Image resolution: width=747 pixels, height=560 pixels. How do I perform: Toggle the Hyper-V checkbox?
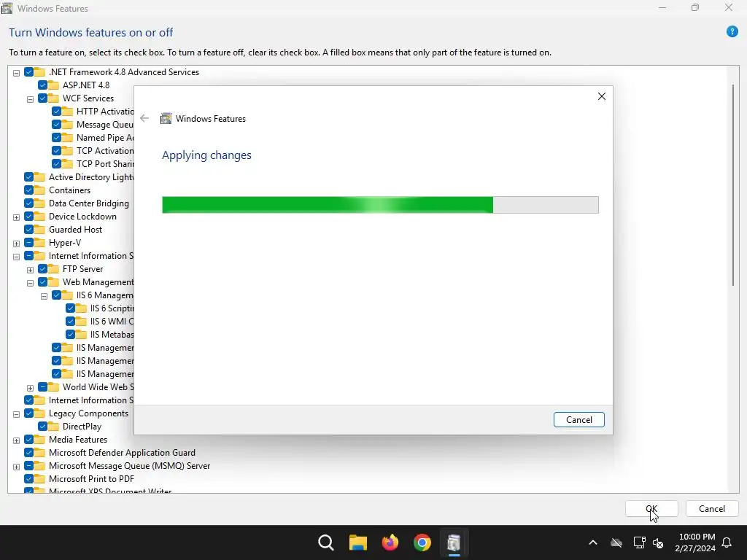[x=28, y=242]
